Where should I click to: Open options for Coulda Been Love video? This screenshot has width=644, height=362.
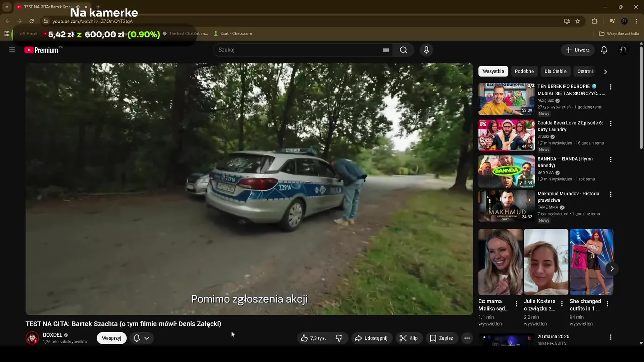pos(611,123)
